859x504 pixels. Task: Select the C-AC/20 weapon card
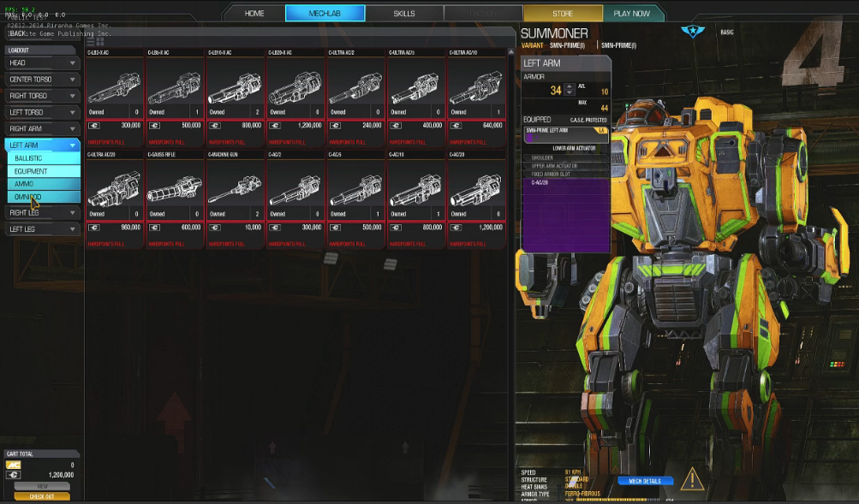pos(476,199)
